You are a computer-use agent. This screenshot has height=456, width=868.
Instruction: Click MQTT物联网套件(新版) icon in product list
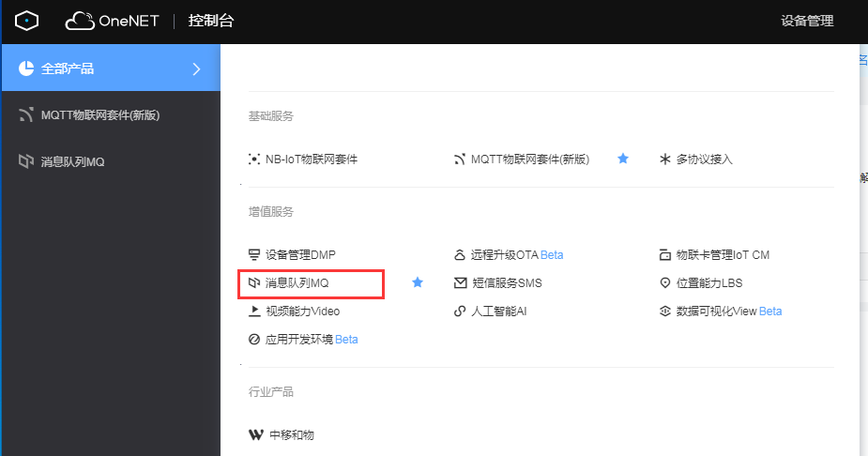point(460,160)
